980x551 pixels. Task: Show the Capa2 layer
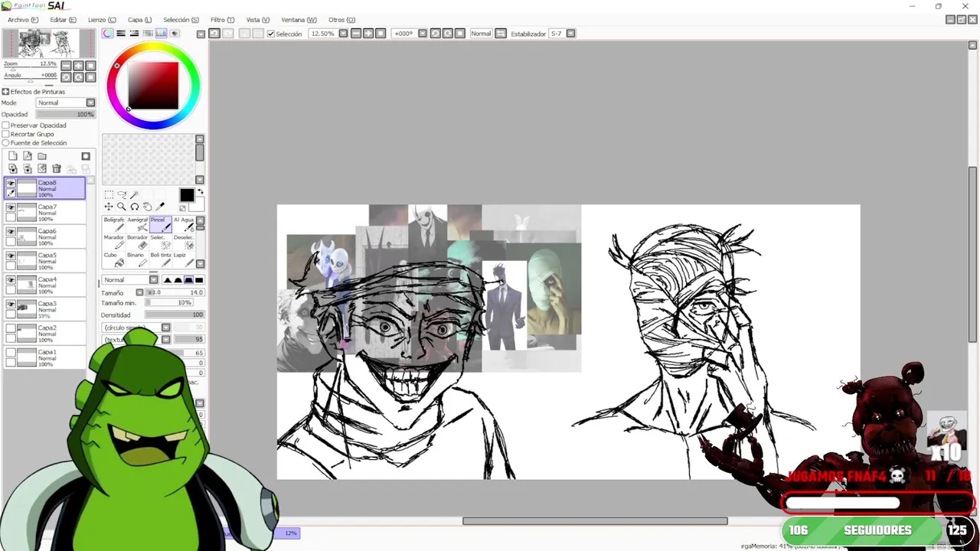click(11, 328)
